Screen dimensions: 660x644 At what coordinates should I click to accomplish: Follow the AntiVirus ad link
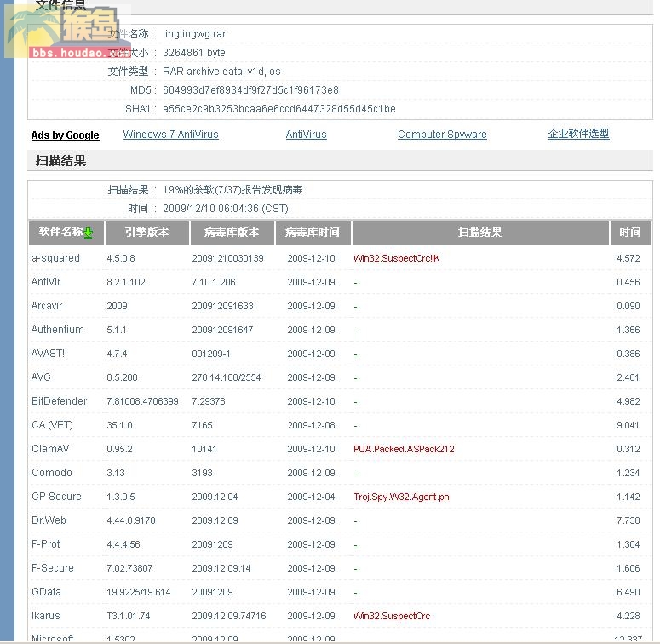[306, 135]
